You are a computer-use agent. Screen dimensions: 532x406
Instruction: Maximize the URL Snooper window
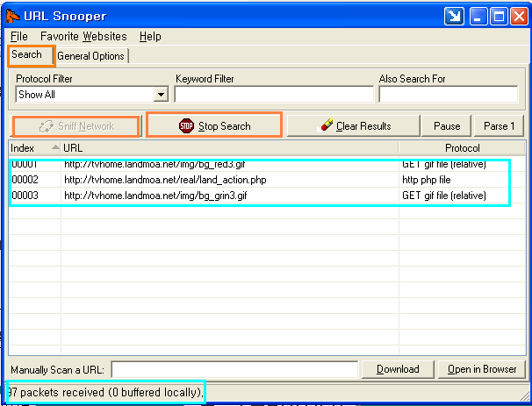pos(499,16)
